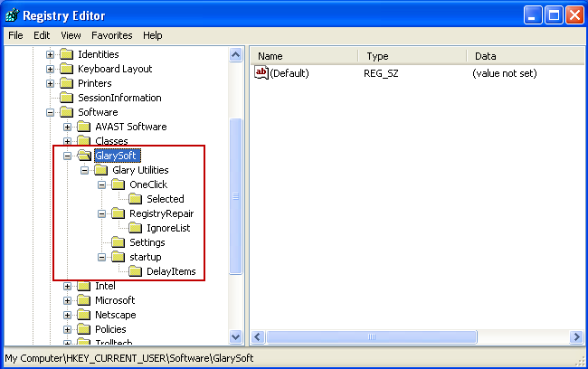Click the startup folder icon
The height and width of the screenshot is (369, 588).
(119, 257)
